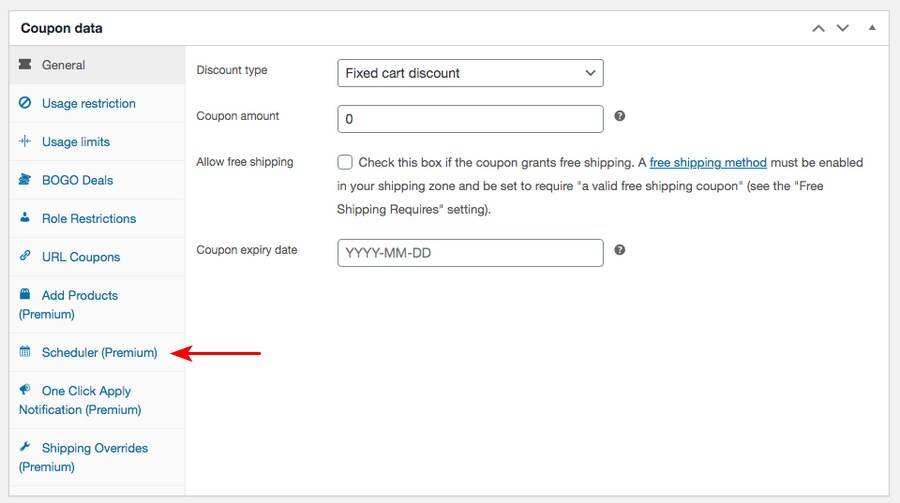This screenshot has width=900, height=503.
Task: Focus the Coupon amount field
Action: coord(470,119)
